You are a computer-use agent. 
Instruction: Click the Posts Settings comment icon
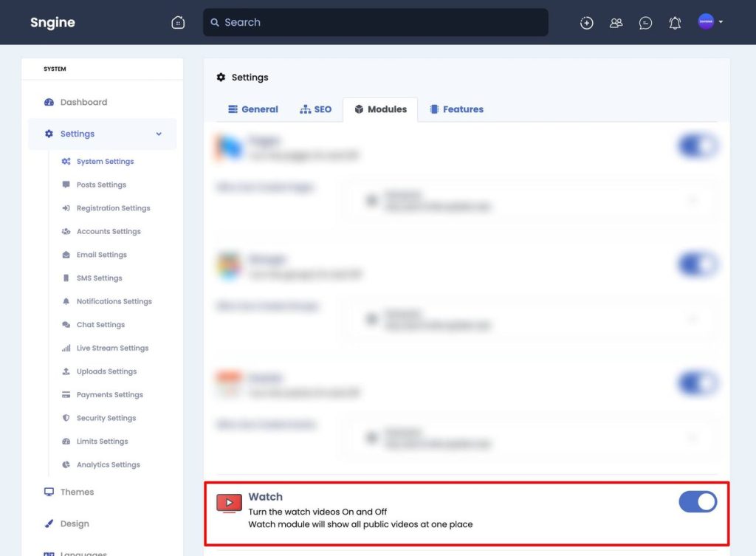pyautogui.click(x=66, y=185)
